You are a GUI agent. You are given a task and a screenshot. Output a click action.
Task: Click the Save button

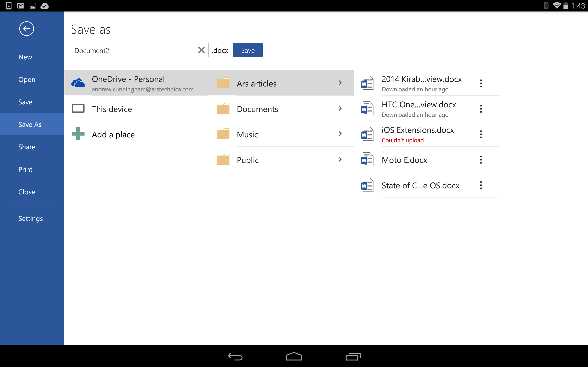coord(248,50)
